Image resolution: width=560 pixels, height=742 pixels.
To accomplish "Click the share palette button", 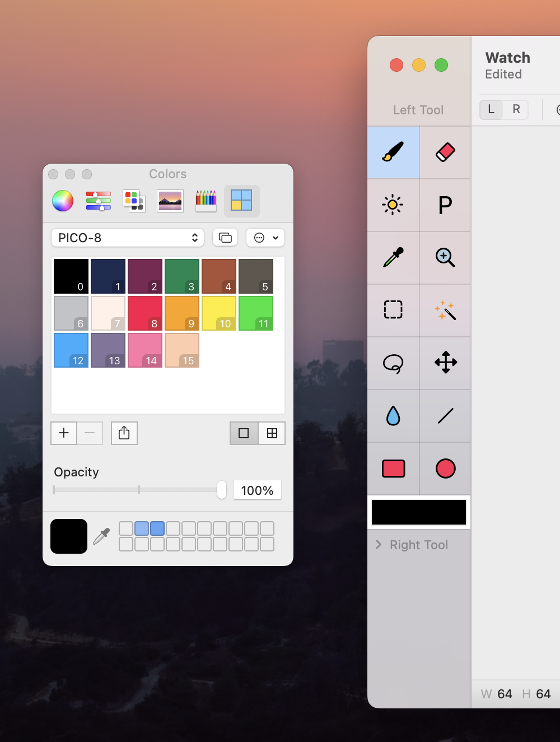I will tap(124, 433).
